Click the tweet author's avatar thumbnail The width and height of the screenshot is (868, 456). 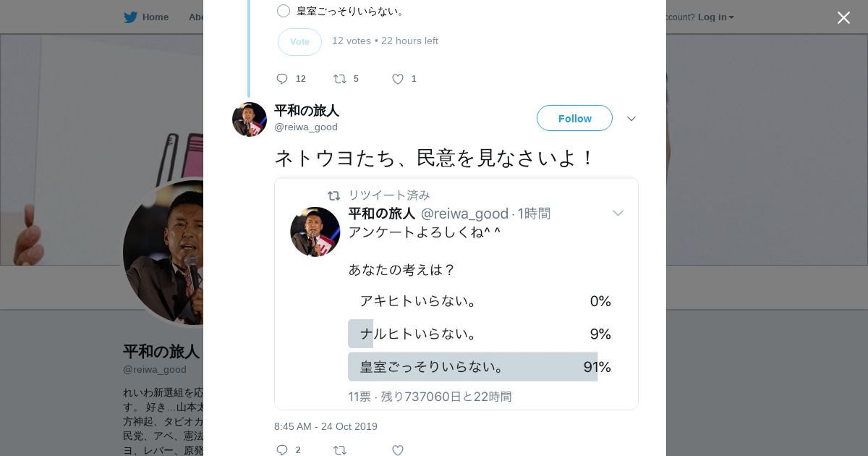click(x=250, y=119)
